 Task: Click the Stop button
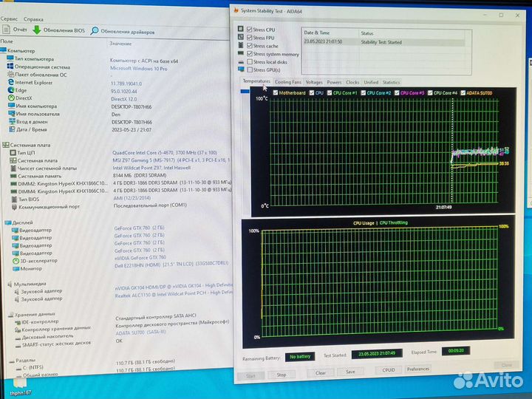(282, 375)
